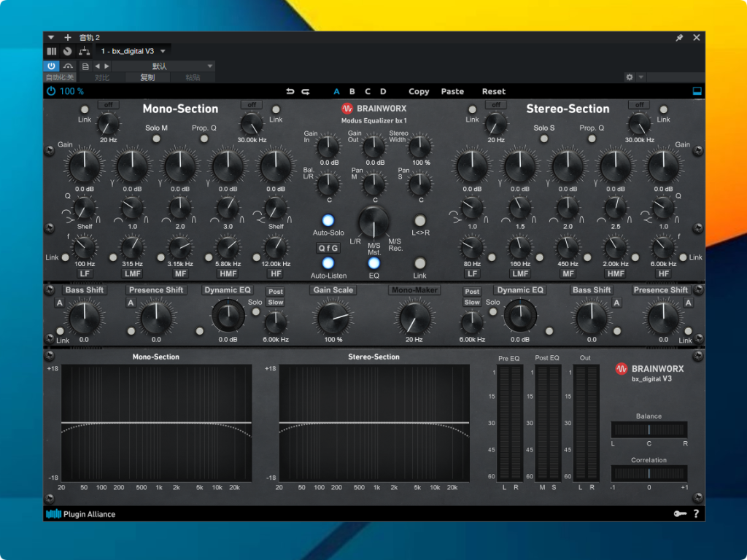Open the dropdown arrow next to the gear

[x=640, y=77]
